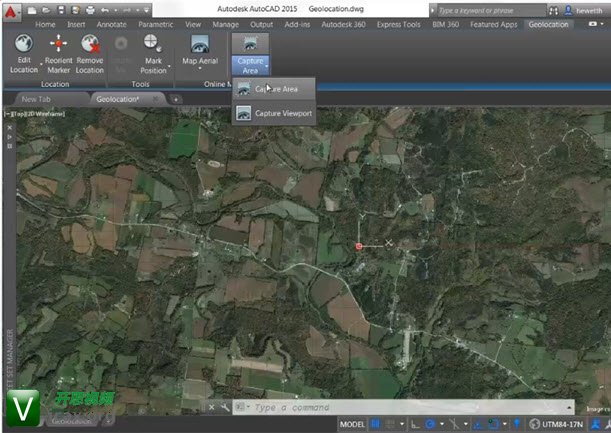Toggle ortho mode in status bar
Viewport: 611px width, 433px height.
[x=414, y=424]
